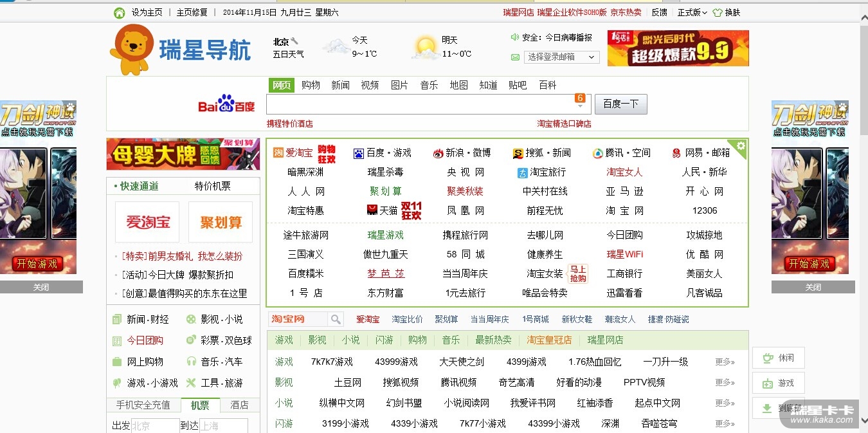Click the 工具·旅游 tools icon
This screenshot has height=433, width=868.
[191, 383]
